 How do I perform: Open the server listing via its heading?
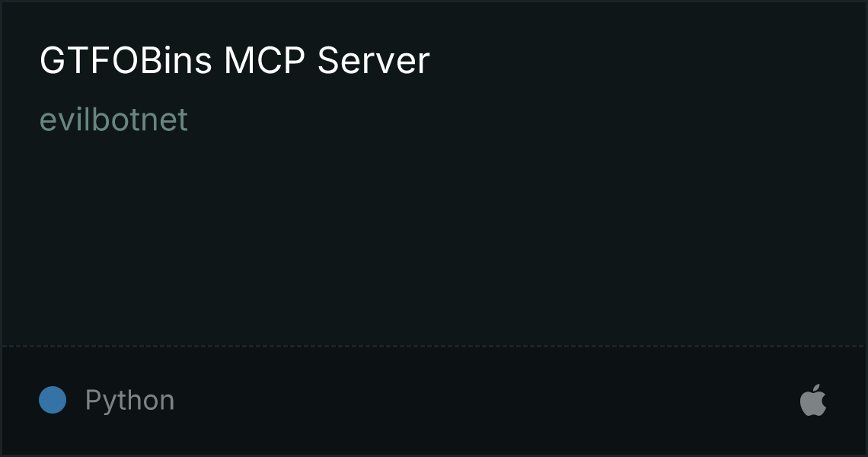235,60
